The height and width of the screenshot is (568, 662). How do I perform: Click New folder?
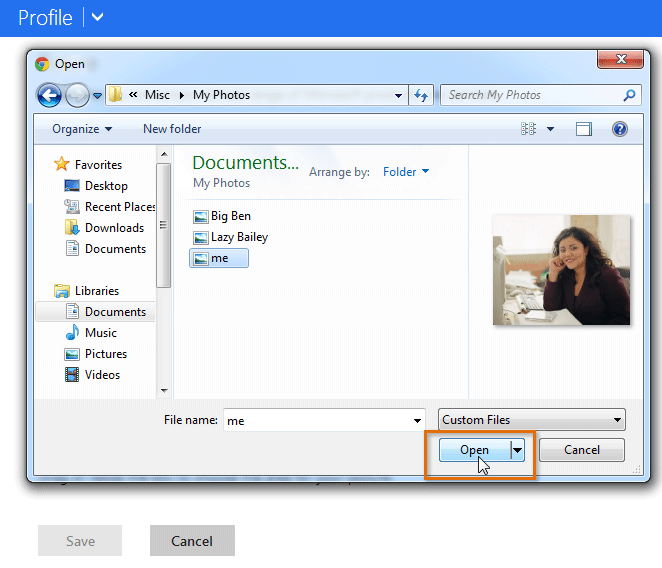pos(172,129)
